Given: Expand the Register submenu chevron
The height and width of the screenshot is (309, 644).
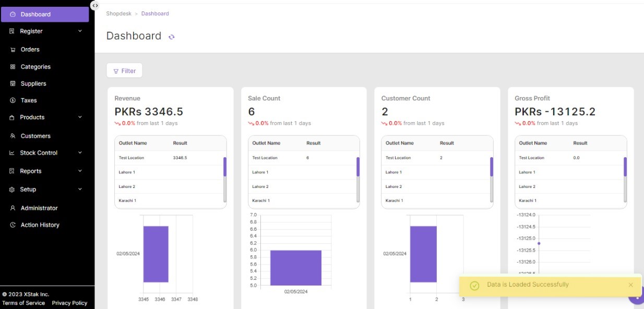Looking at the screenshot, I should [x=80, y=31].
